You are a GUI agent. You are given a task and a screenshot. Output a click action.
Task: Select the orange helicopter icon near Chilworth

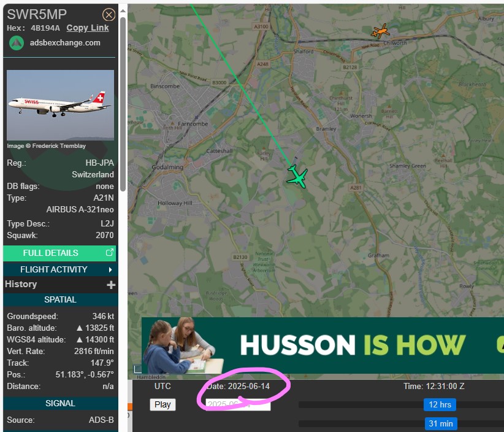380,31
